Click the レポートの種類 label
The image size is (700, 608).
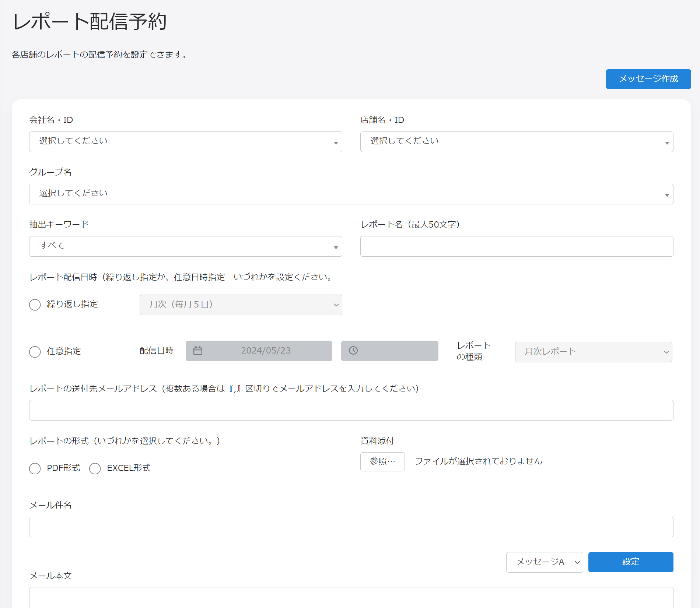(473, 351)
